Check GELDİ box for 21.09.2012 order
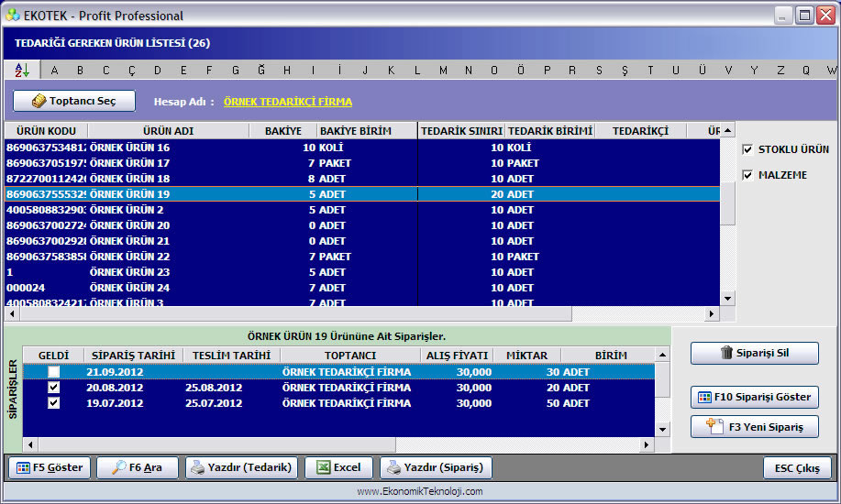This screenshot has height=504, width=841. pos(53,371)
